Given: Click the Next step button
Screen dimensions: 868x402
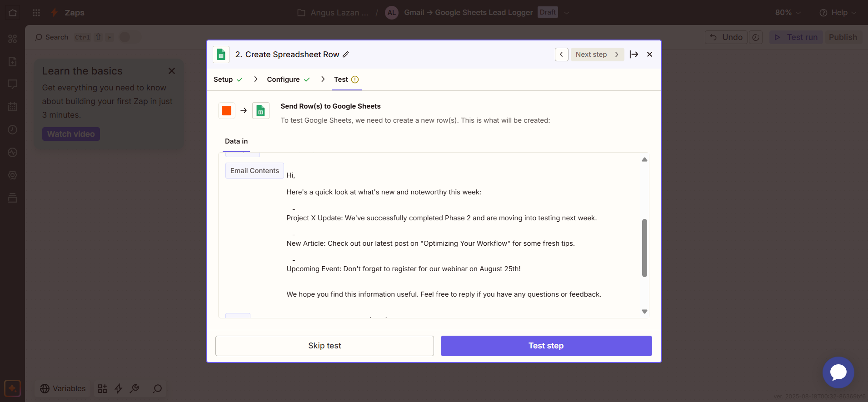Looking at the screenshot, I should pyautogui.click(x=597, y=55).
